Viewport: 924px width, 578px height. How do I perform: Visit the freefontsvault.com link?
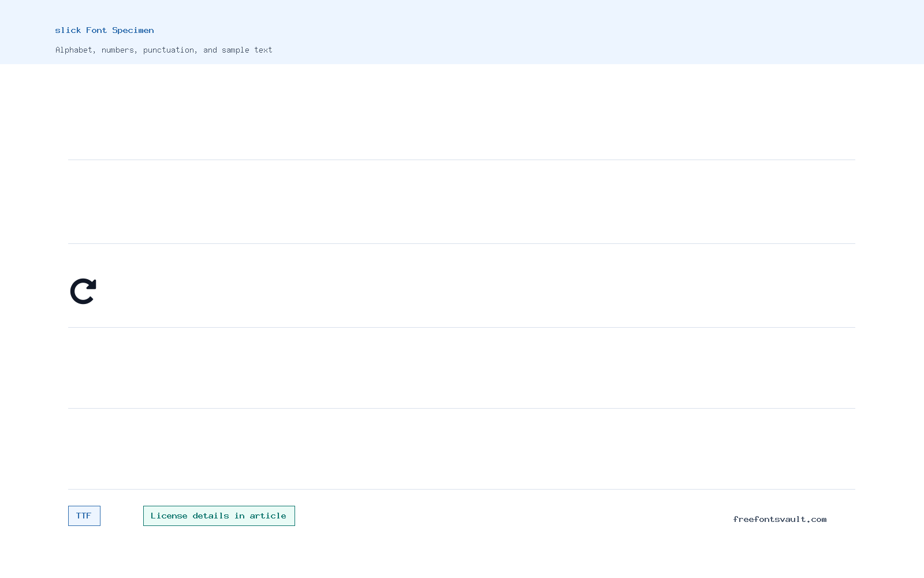coord(780,519)
